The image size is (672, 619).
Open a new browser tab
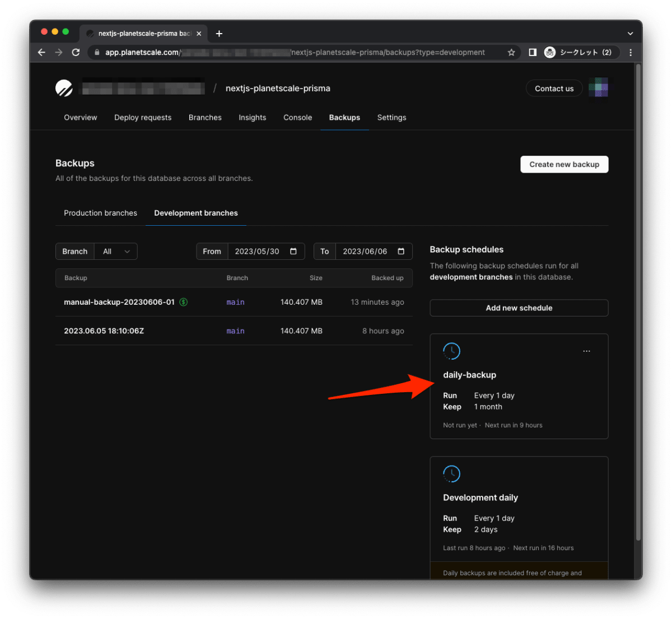219,34
